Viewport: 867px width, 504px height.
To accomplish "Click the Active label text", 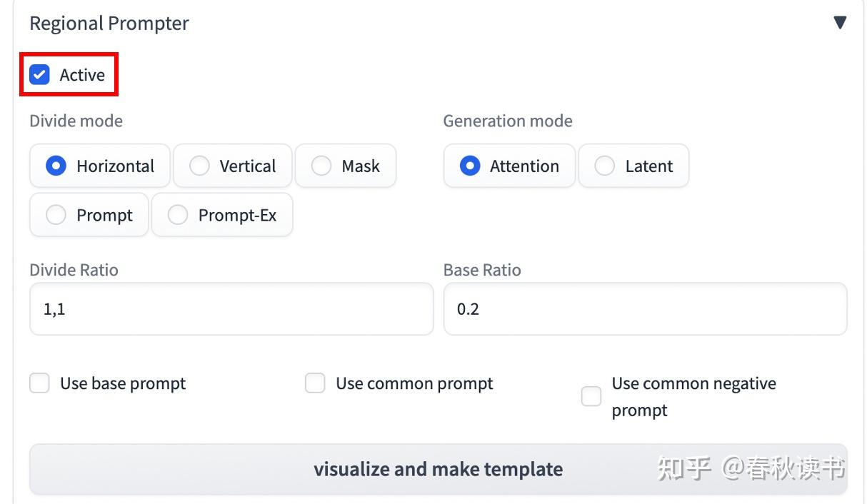I will [82, 75].
